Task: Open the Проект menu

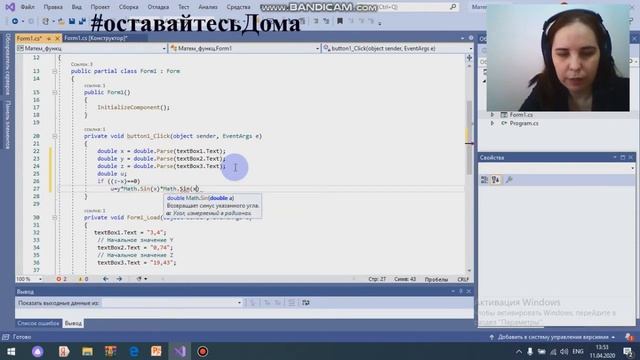Action: click(x=100, y=7)
